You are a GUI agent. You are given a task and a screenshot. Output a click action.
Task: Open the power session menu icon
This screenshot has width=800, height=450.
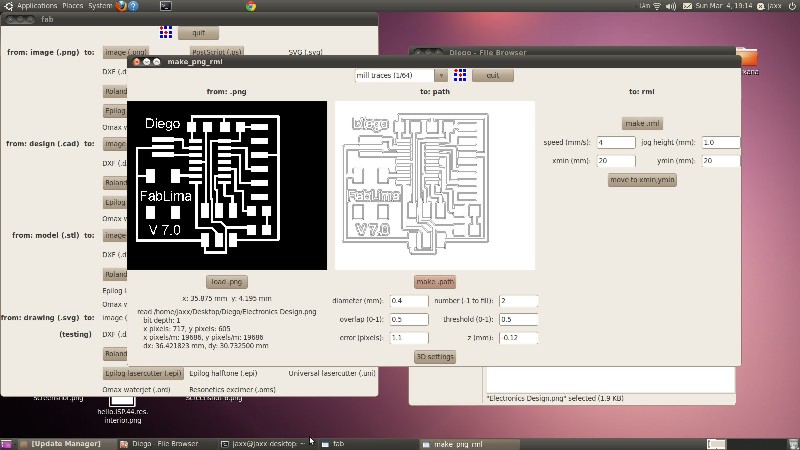[792, 6]
